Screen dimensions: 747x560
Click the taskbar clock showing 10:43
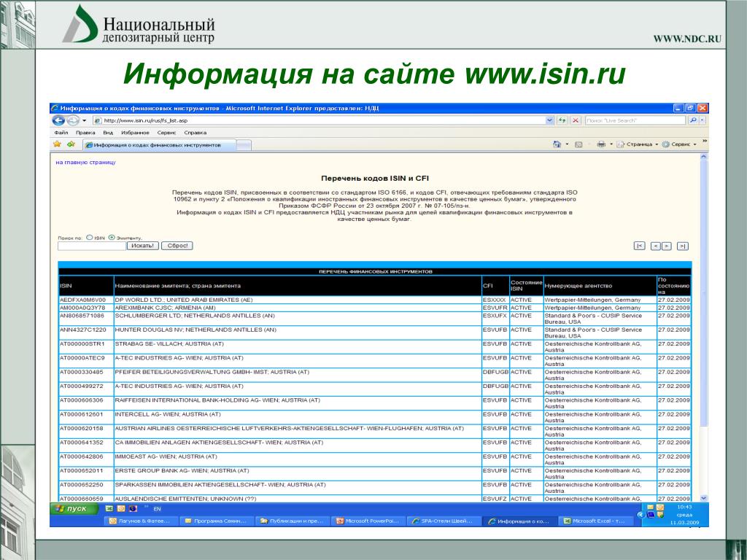coord(684,507)
